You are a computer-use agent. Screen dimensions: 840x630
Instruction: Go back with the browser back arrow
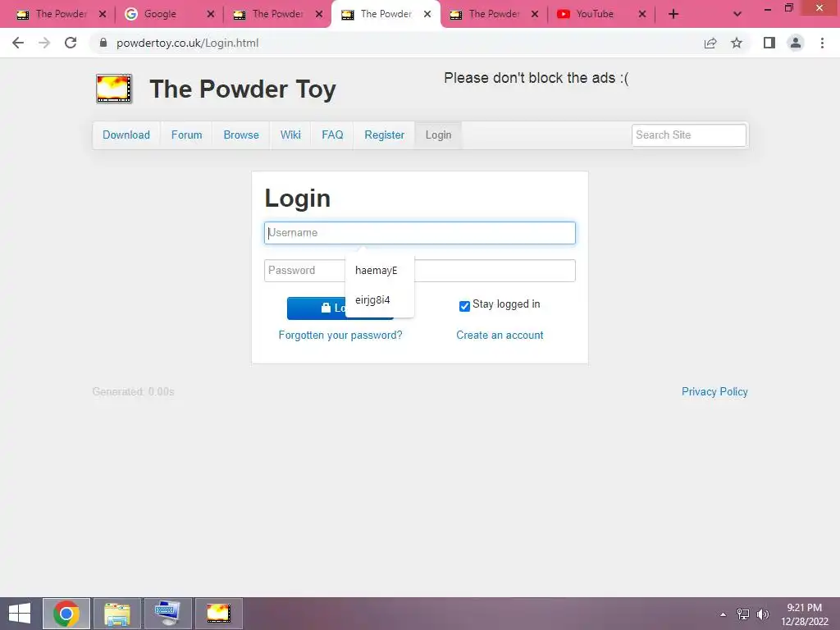[x=18, y=43]
